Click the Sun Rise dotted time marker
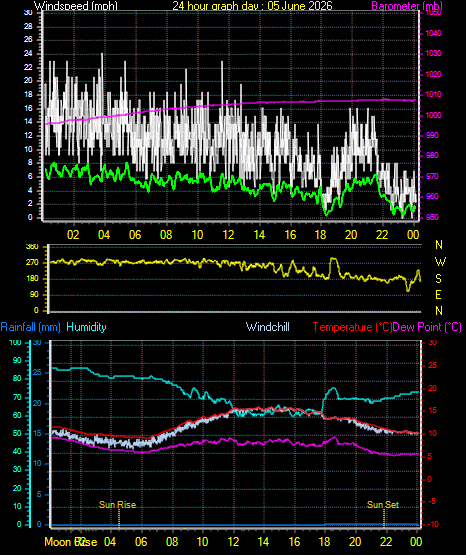Viewport: 466px width, 555px height. (119, 518)
